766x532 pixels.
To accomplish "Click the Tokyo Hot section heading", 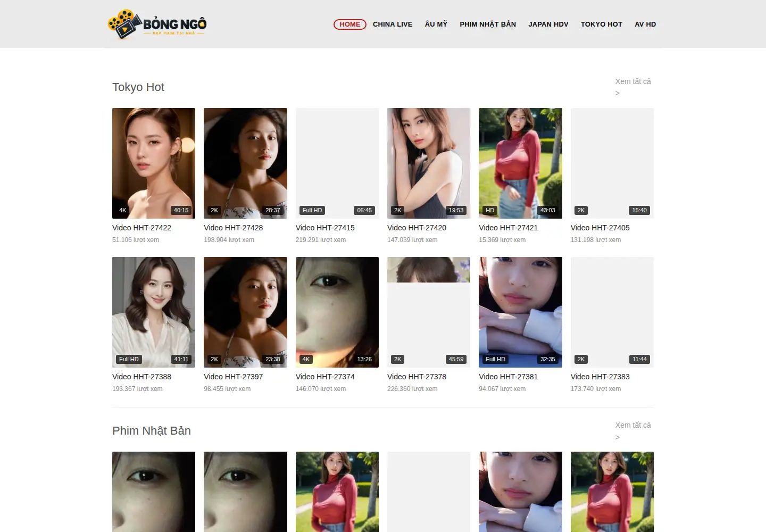I will [138, 87].
